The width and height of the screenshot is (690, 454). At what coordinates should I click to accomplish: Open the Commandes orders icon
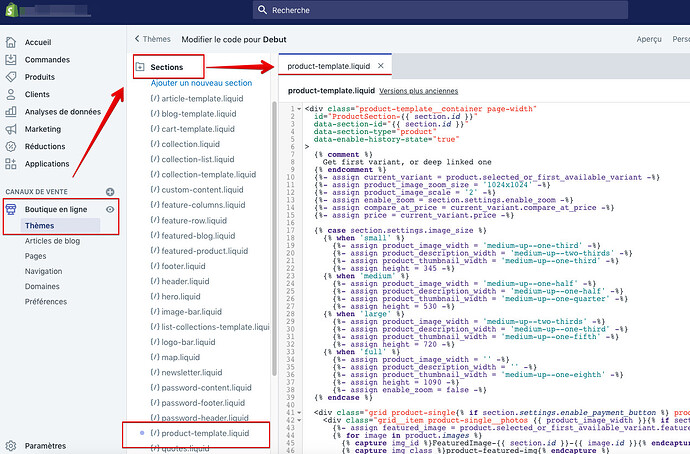(x=11, y=59)
